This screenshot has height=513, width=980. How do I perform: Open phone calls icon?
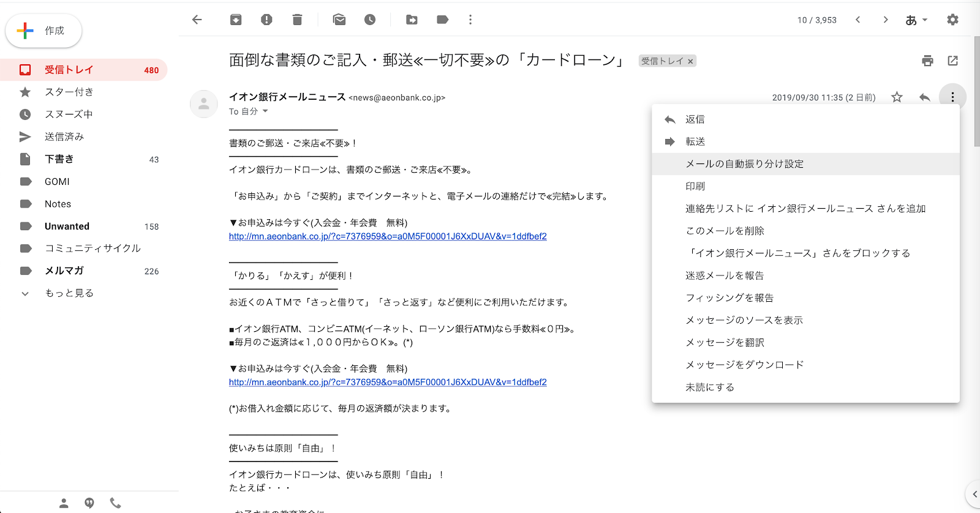coord(115,503)
